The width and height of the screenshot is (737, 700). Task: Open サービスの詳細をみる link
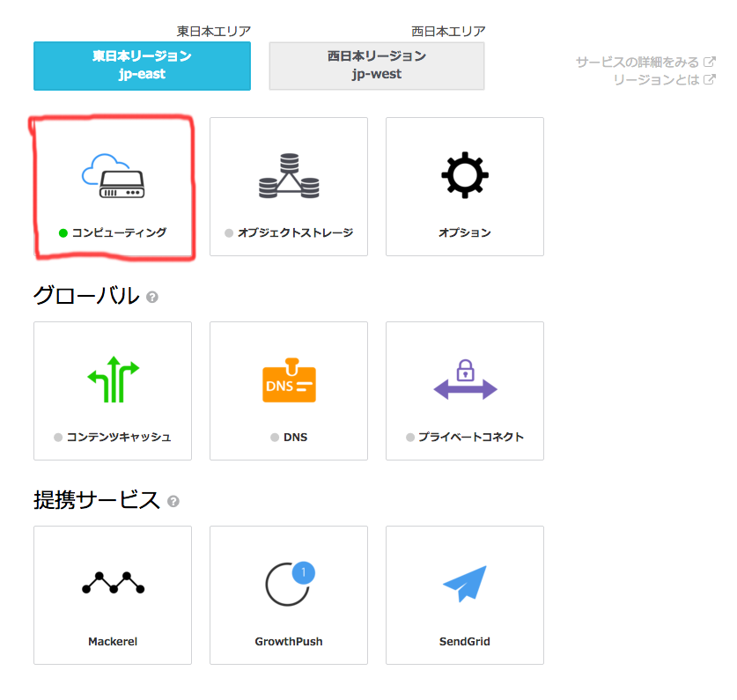638,62
